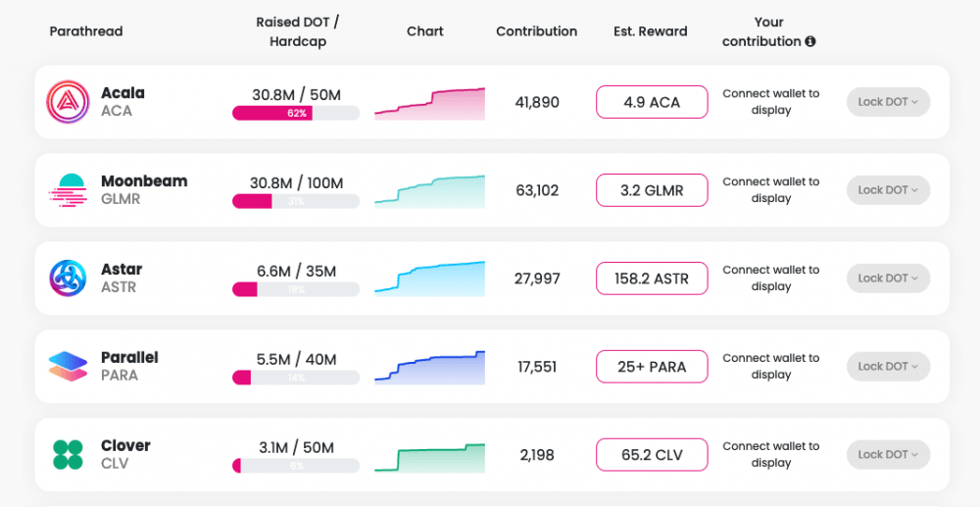Click the 41,890 contribution count

pyautogui.click(x=537, y=102)
